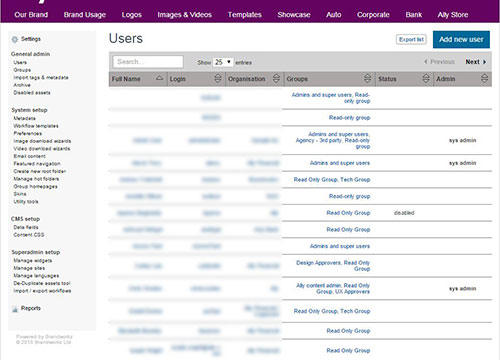Image resolution: width=500 pixels, height=360 pixels.
Task: Click the Export list button
Action: click(411, 39)
